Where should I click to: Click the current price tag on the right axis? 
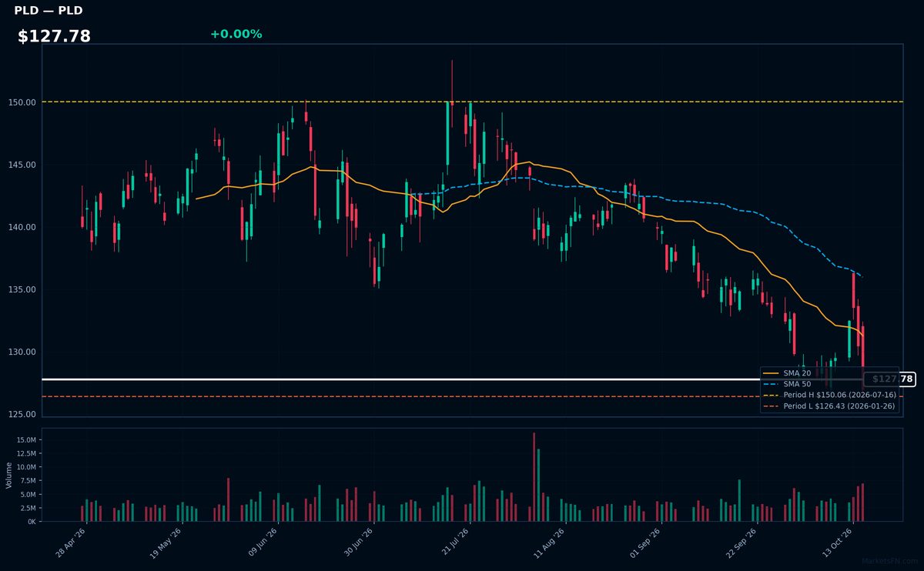[x=889, y=379]
